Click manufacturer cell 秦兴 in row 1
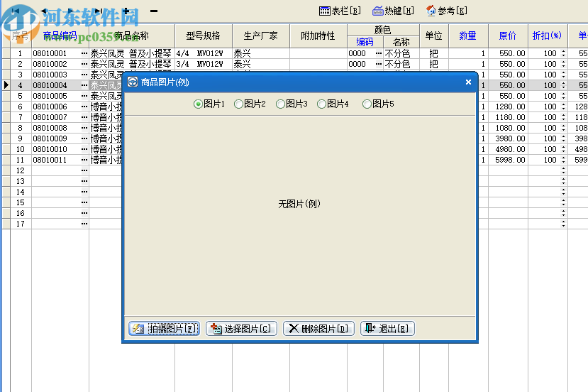 pos(260,53)
